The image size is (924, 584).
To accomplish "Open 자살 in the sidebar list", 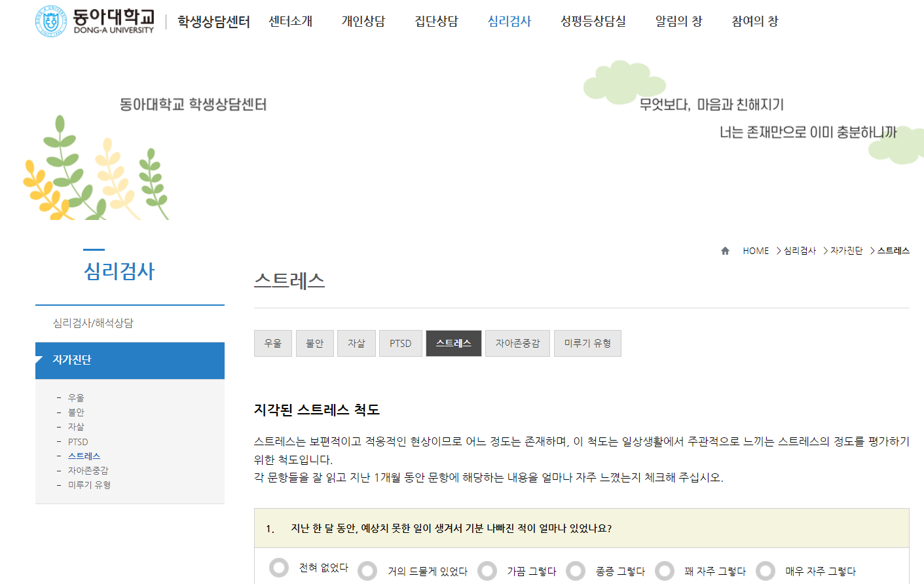I will [x=76, y=427].
